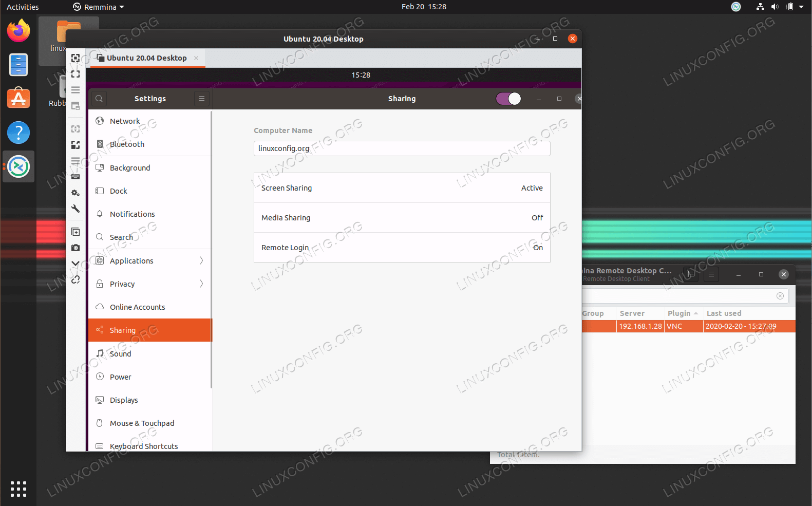Click the Remmina icon in the dock

point(18,166)
